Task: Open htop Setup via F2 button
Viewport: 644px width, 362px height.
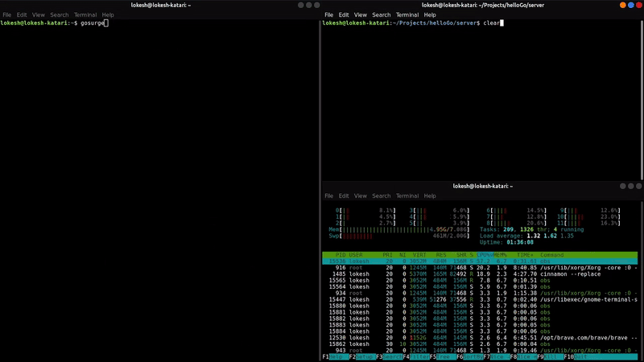Action: point(365,356)
